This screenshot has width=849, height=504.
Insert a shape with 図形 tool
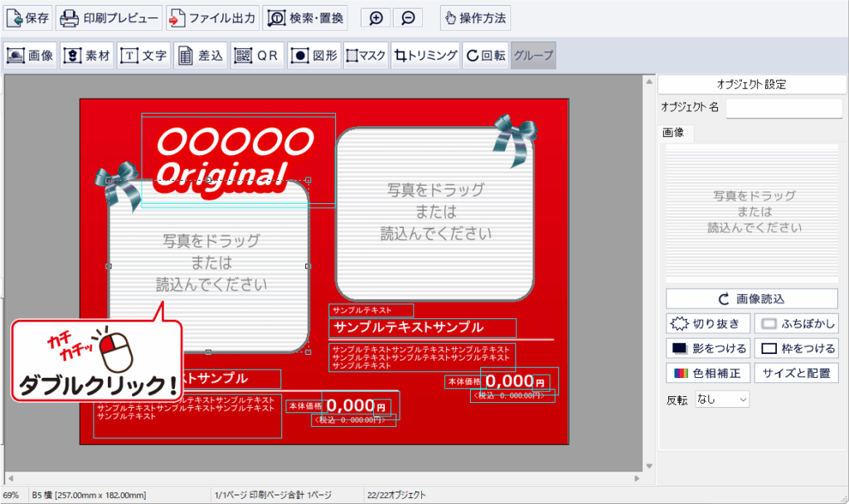point(313,56)
